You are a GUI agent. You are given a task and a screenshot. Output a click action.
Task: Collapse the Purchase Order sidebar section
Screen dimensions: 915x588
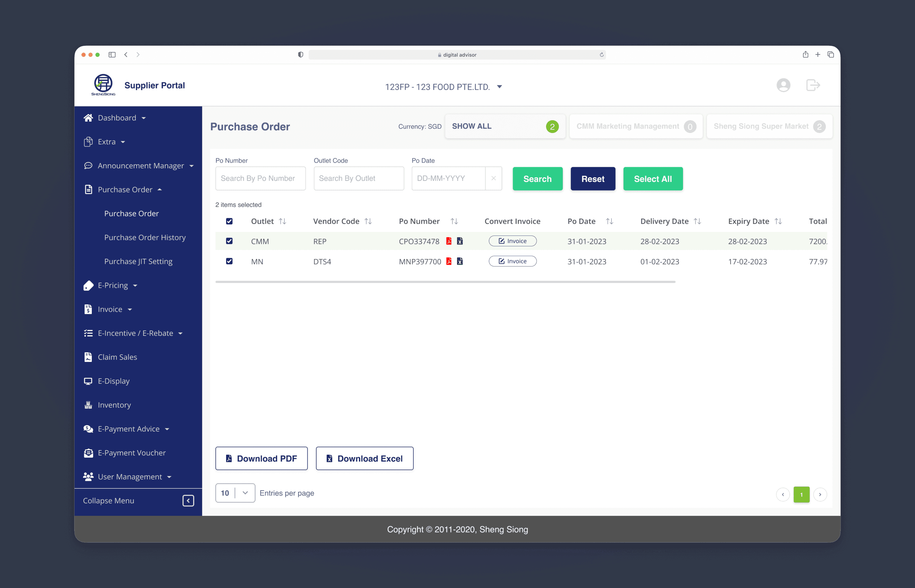pyautogui.click(x=159, y=190)
